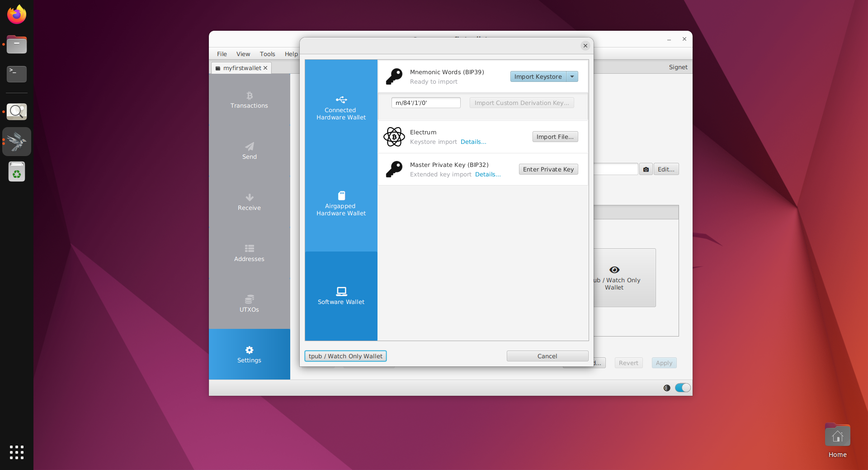This screenshot has height=470, width=868.
Task: Click the Sparrow wallet dock icon
Action: click(x=17, y=142)
